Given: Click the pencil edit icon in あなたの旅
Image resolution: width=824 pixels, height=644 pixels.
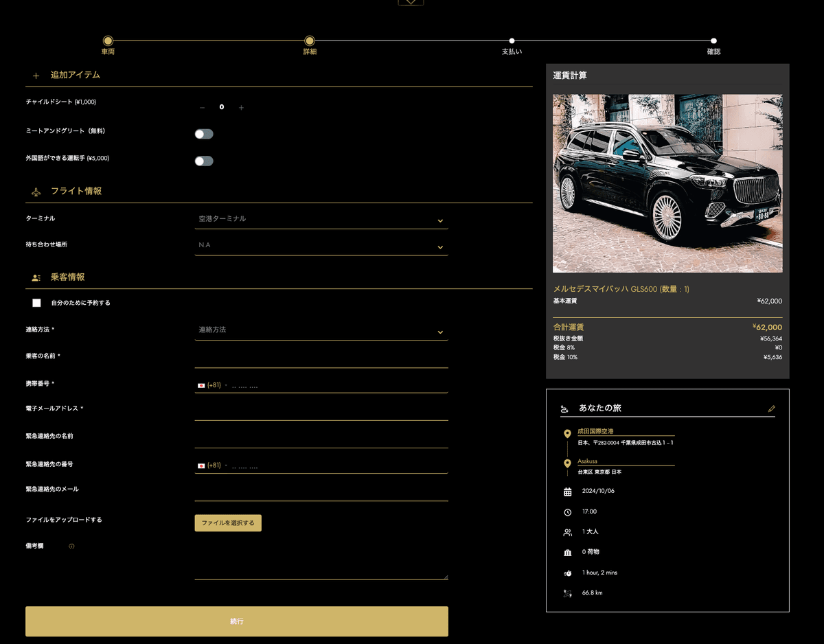Looking at the screenshot, I should click(771, 409).
